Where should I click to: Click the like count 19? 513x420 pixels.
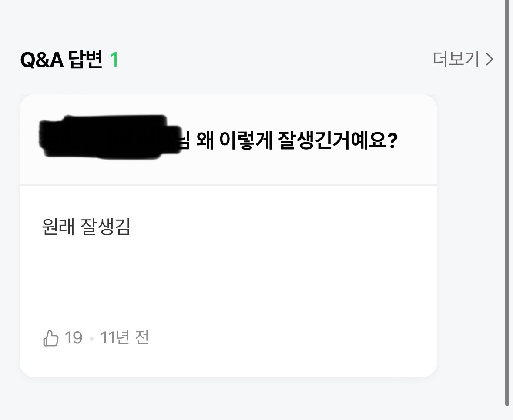73,338
